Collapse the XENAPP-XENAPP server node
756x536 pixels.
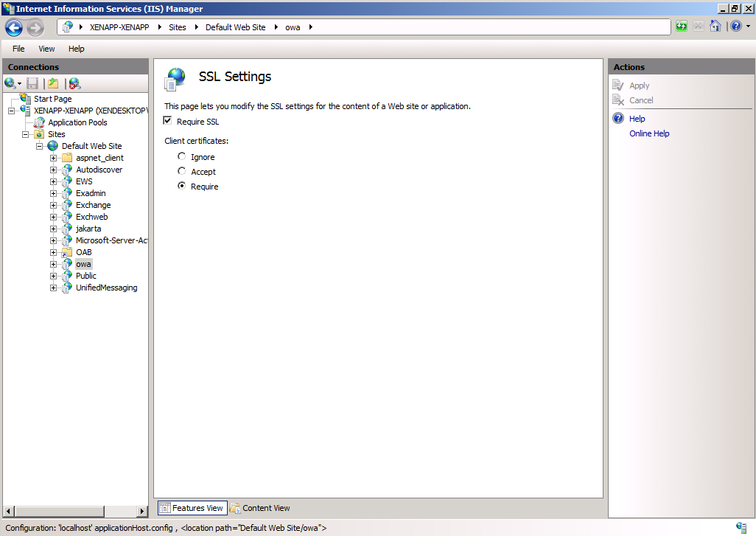[x=10, y=111]
